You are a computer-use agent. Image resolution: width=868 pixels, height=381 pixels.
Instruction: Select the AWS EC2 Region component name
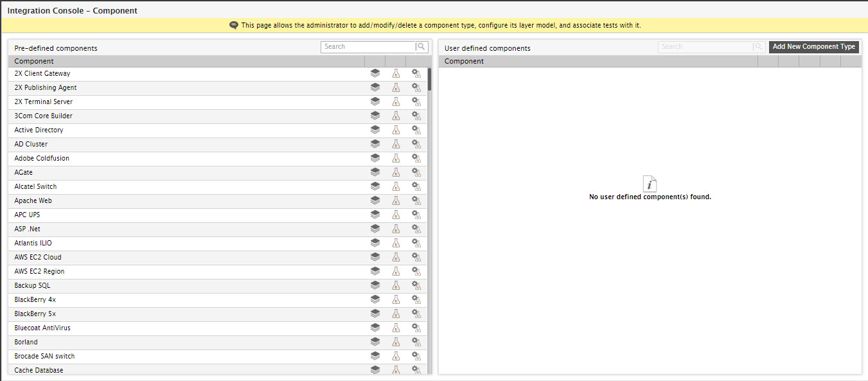point(40,271)
